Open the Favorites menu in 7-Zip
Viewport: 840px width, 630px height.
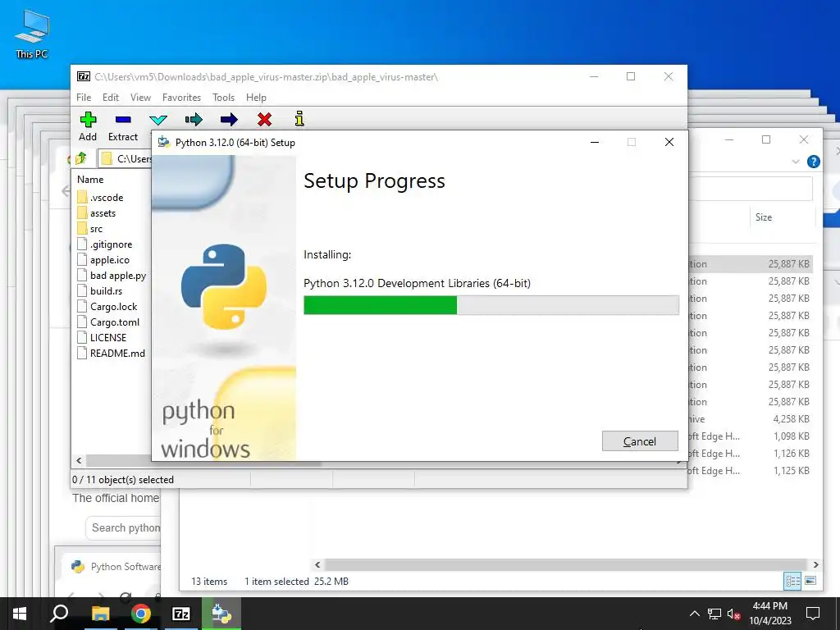tap(181, 98)
